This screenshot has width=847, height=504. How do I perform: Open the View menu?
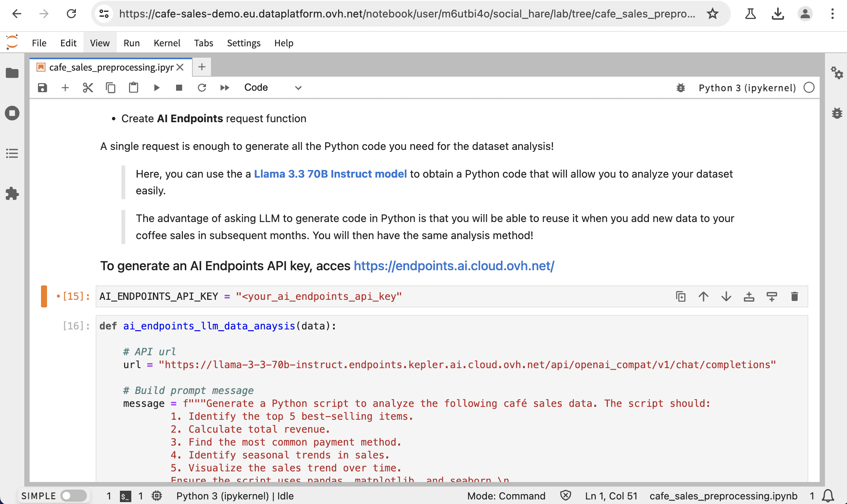[x=100, y=43]
